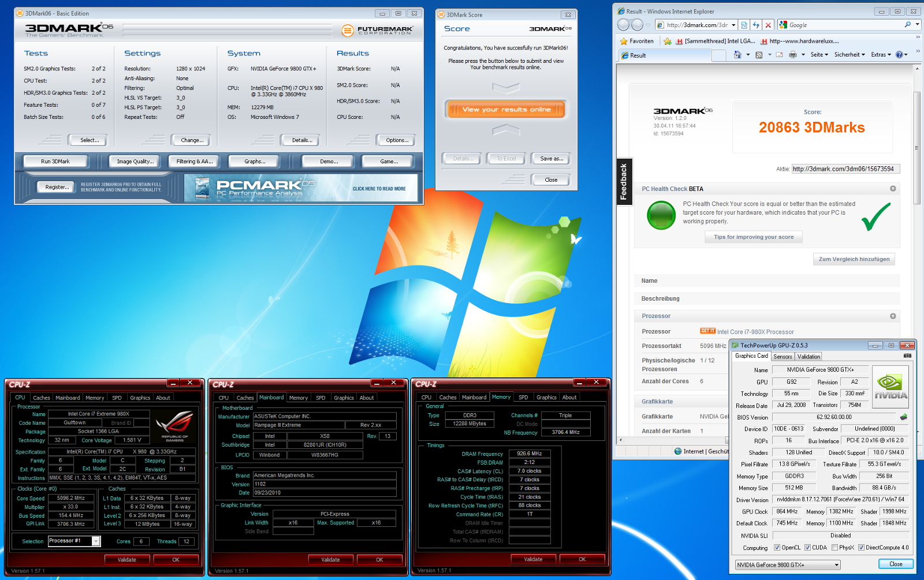Open SPD tab in the CPU-Z Mainboard window
This screenshot has width=924, height=580.
pos(321,398)
